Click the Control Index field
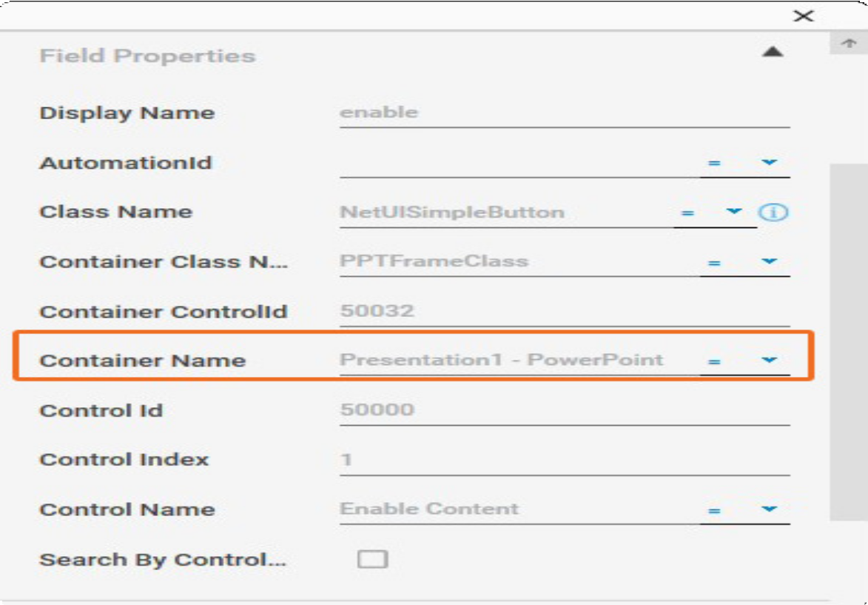The width and height of the screenshot is (868, 605). [x=565, y=460]
